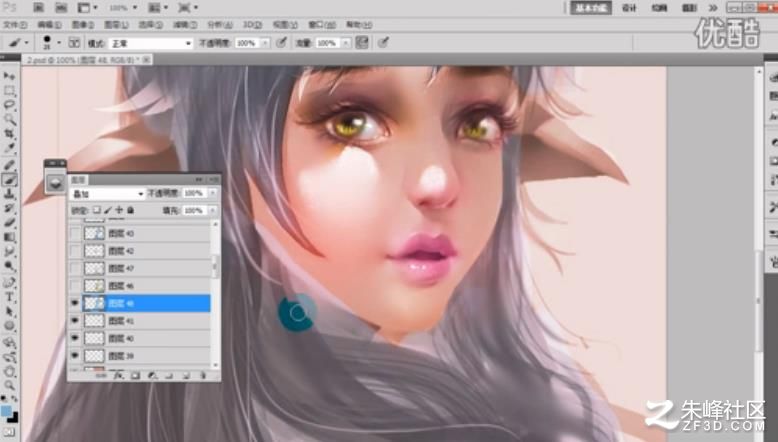Switch to 设计 workspace
Viewport: 778px width, 442px height.
[629, 8]
